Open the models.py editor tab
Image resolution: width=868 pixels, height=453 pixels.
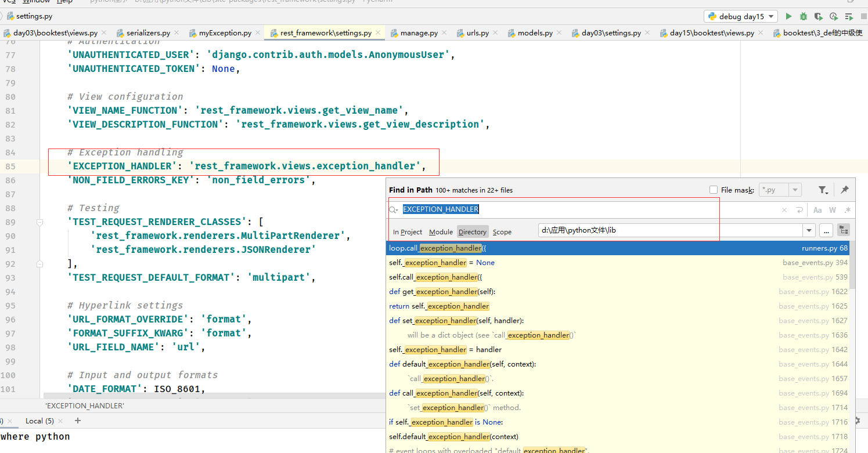[x=535, y=33]
